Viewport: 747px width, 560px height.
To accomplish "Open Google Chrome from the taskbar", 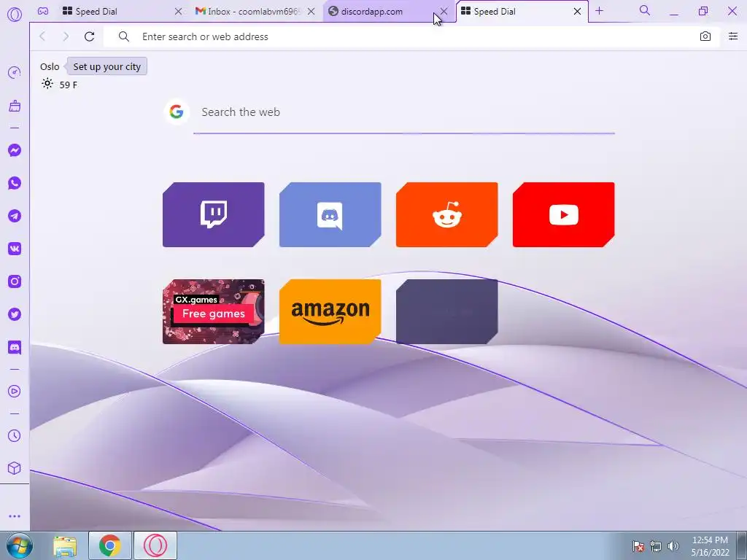I will coord(110,545).
